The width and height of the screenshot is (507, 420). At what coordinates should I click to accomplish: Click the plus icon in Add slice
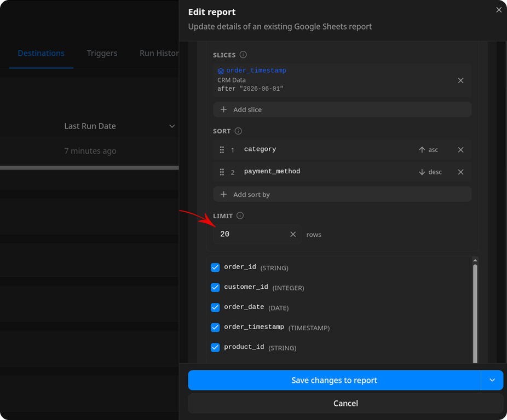pos(223,109)
